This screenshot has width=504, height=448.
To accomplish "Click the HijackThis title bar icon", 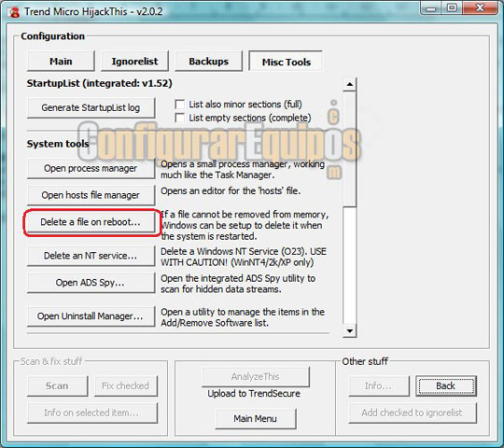I will 13,12.
